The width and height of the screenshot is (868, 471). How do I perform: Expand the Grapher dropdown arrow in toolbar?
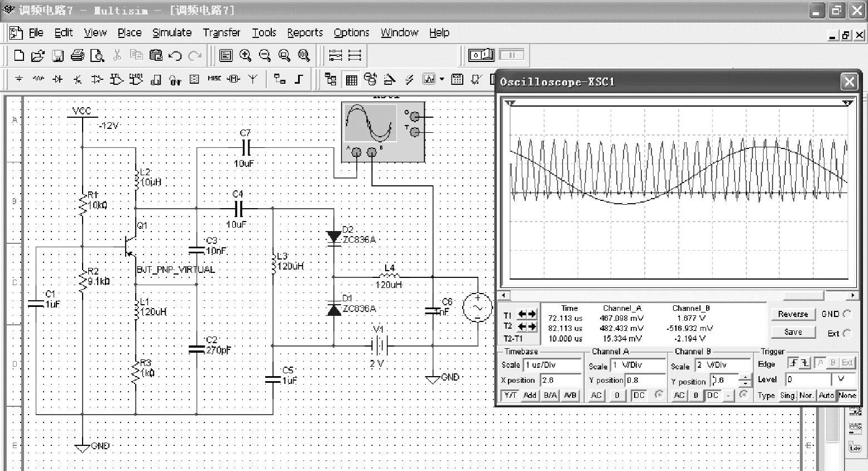(442, 79)
